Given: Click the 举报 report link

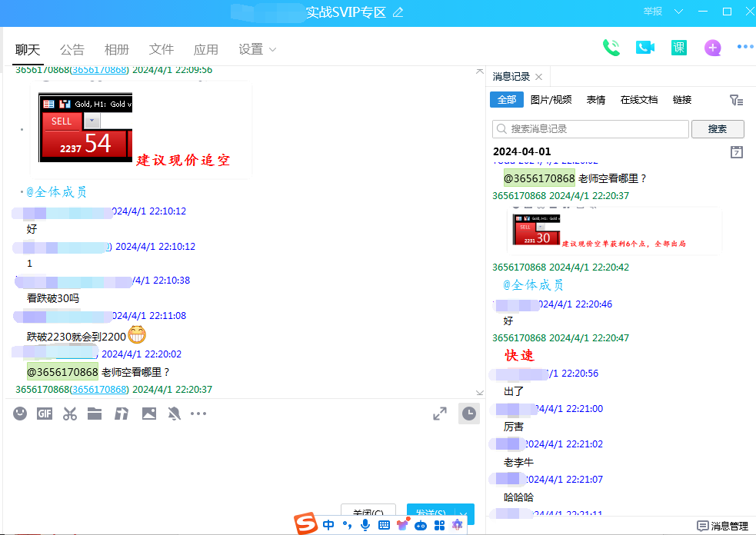Looking at the screenshot, I should (x=652, y=12).
